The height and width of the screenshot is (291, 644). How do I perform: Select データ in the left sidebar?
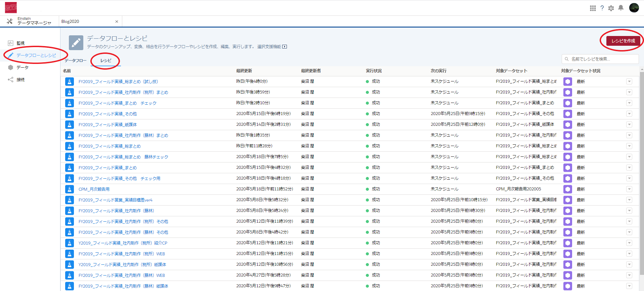(x=23, y=67)
